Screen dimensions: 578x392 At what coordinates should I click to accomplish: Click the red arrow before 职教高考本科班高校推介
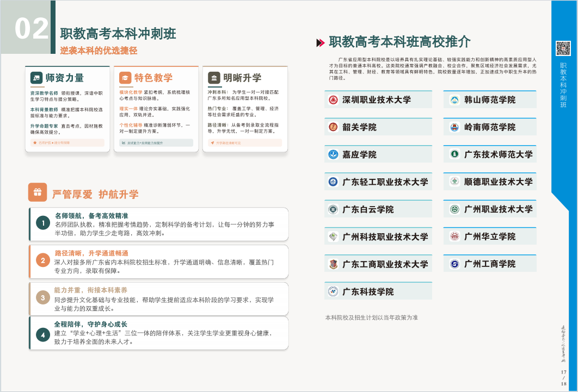pos(321,42)
